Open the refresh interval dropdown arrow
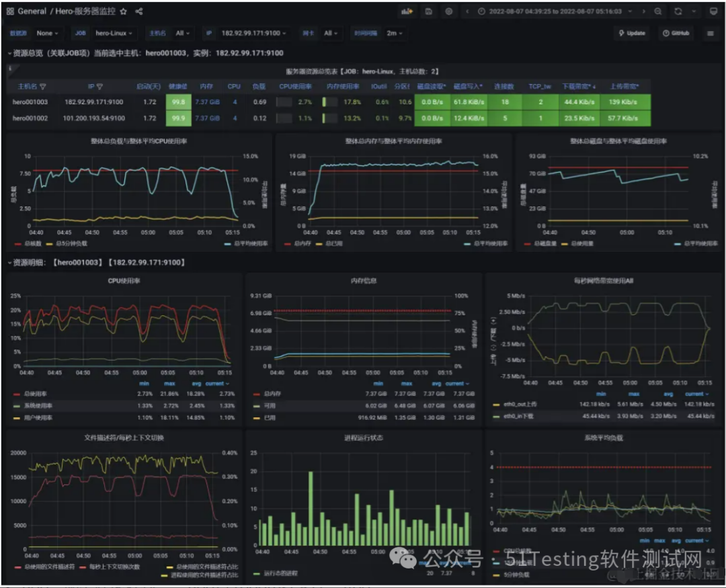726x588 pixels. (x=694, y=11)
